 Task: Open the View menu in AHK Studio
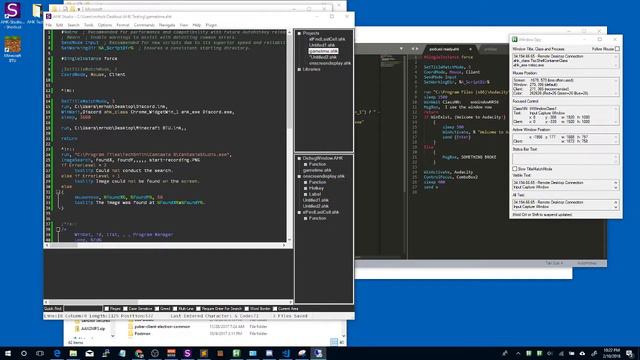[x=184, y=25]
